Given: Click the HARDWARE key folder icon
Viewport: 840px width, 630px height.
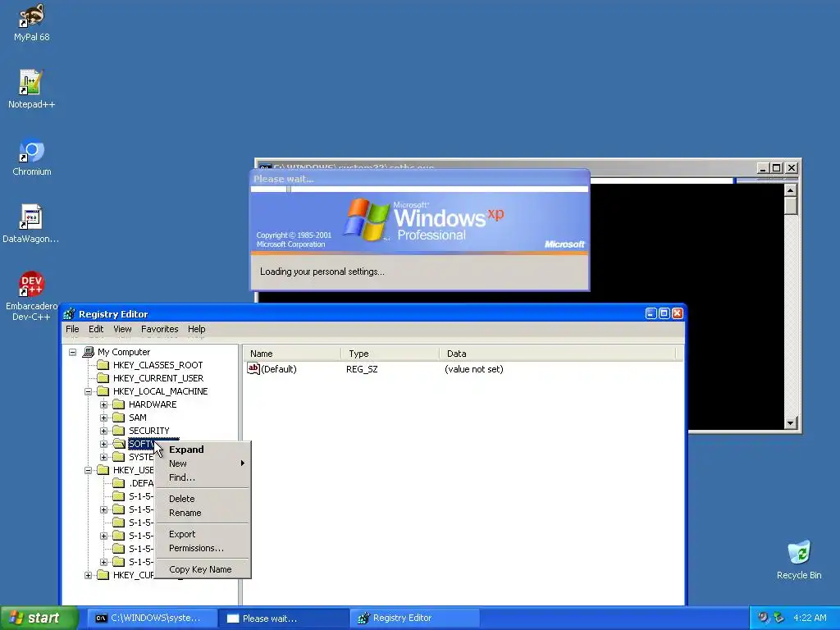Looking at the screenshot, I should [118, 404].
